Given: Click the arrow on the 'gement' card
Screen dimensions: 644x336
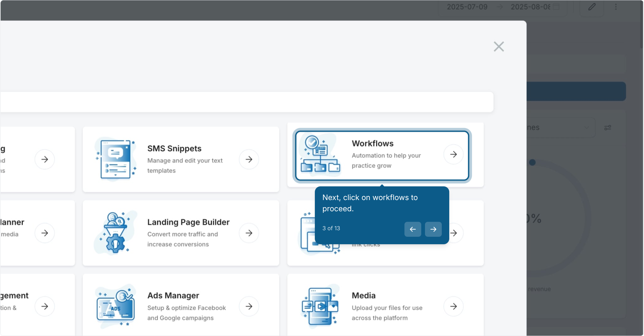Looking at the screenshot, I should click(x=44, y=306).
